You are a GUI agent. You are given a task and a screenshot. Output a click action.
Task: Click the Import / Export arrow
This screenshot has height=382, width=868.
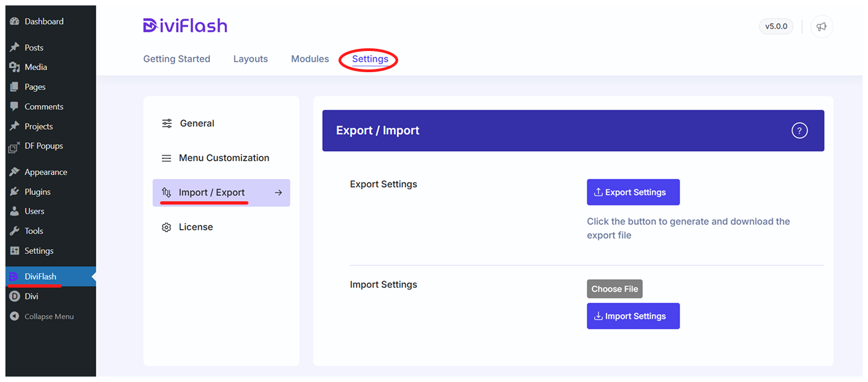(x=278, y=193)
